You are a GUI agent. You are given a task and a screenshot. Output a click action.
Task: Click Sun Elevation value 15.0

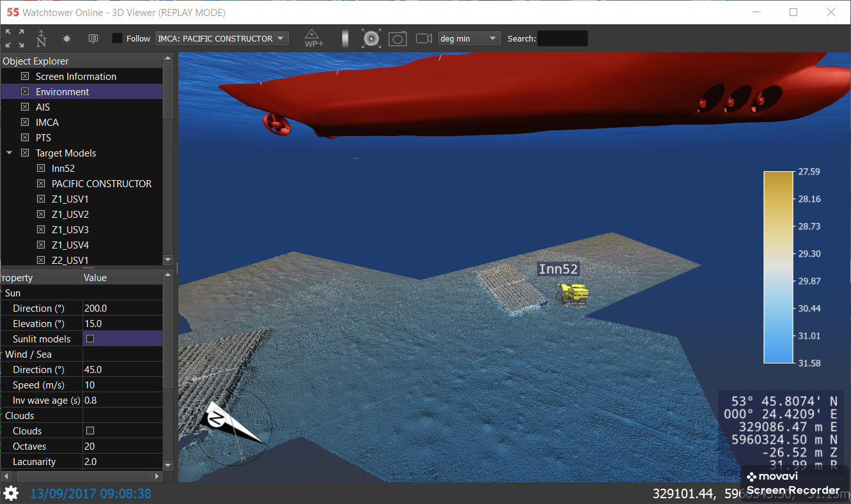click(x=122, y=323)
